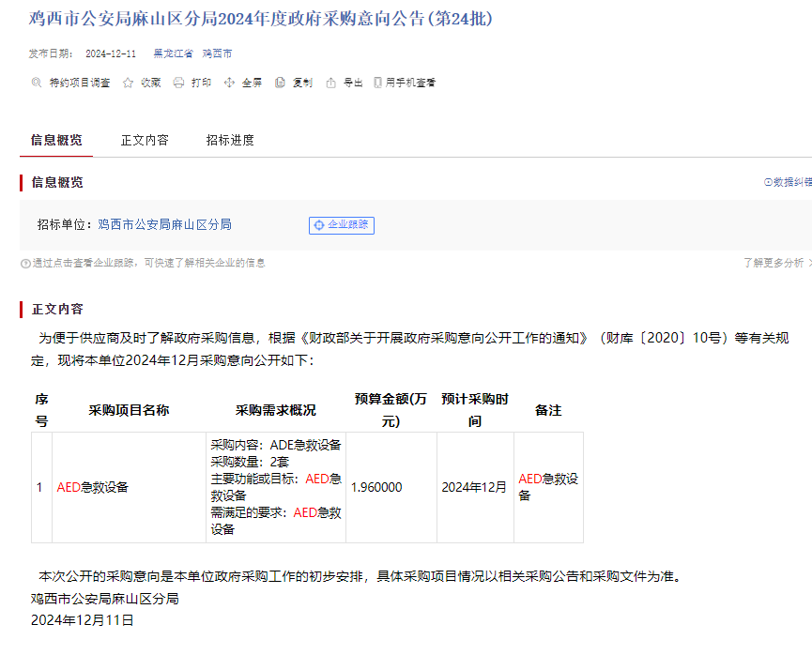Click the 打印 printer icon

tap(178, 83)
